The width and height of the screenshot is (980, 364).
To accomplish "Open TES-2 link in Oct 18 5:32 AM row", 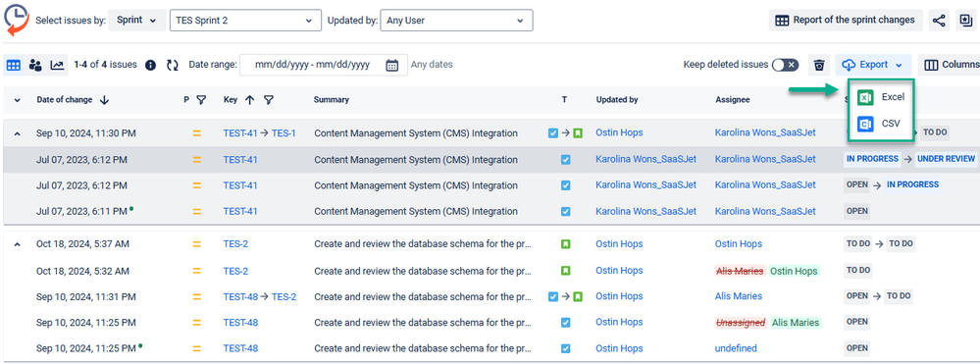I will (x=235, y=271).
